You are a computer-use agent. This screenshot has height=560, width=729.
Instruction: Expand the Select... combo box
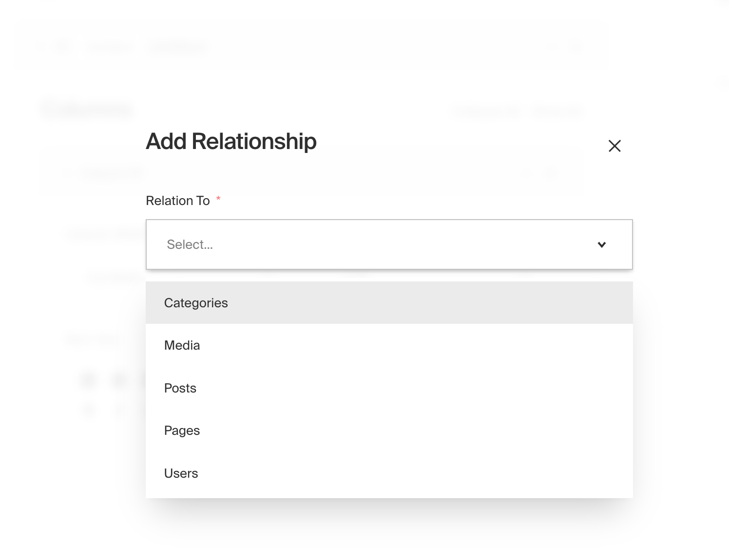[389, 244]
